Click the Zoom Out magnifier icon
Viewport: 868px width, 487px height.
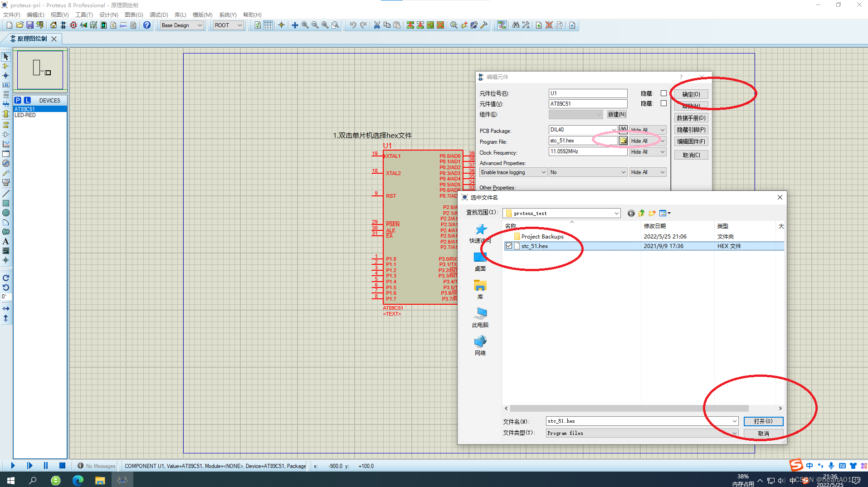pyautogui.click(x=315, y=25)
